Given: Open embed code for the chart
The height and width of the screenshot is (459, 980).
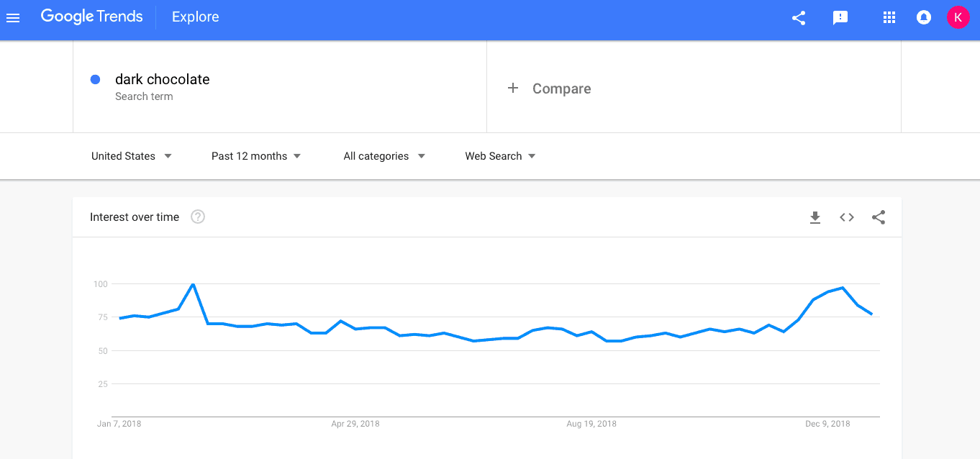Looking at the screenshot, I should point(847,217).
